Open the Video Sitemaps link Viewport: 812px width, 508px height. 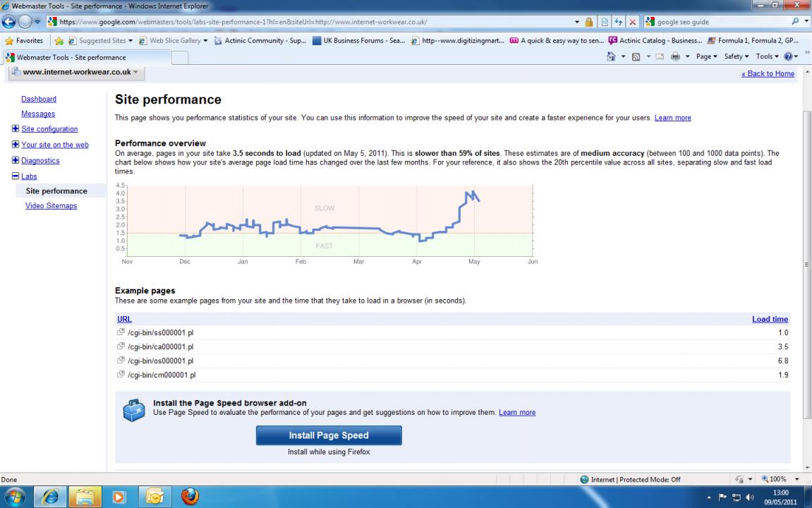pyautogui.click(x=51, y=206)
